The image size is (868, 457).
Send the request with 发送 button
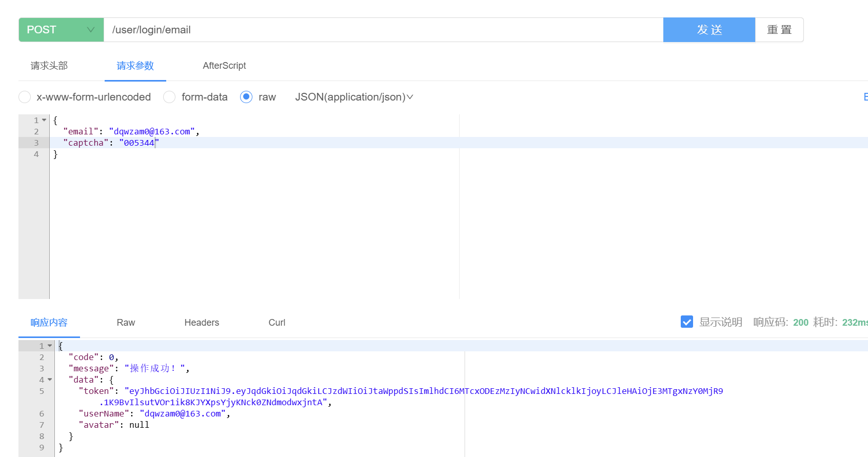point(709,30)
